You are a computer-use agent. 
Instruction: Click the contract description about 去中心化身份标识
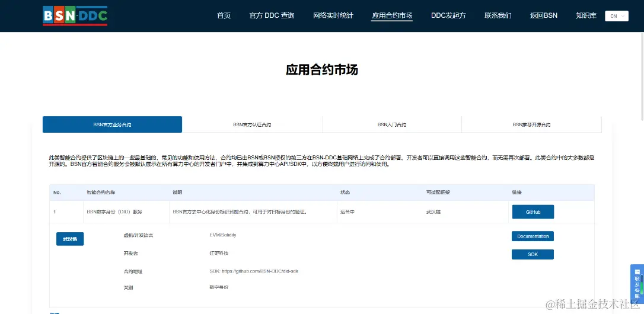(x=240, y=212)
